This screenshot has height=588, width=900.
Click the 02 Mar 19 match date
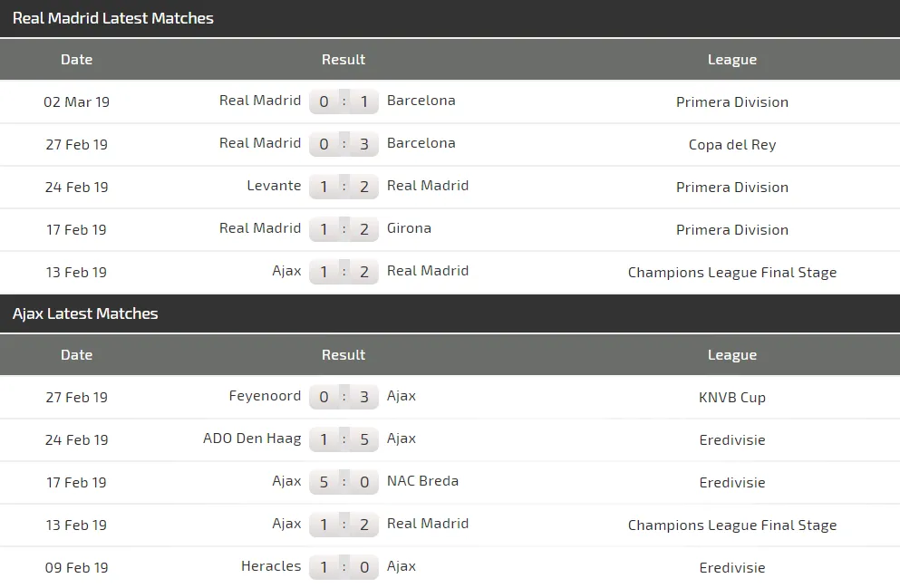pyautogui.click(x=76, y=101)
